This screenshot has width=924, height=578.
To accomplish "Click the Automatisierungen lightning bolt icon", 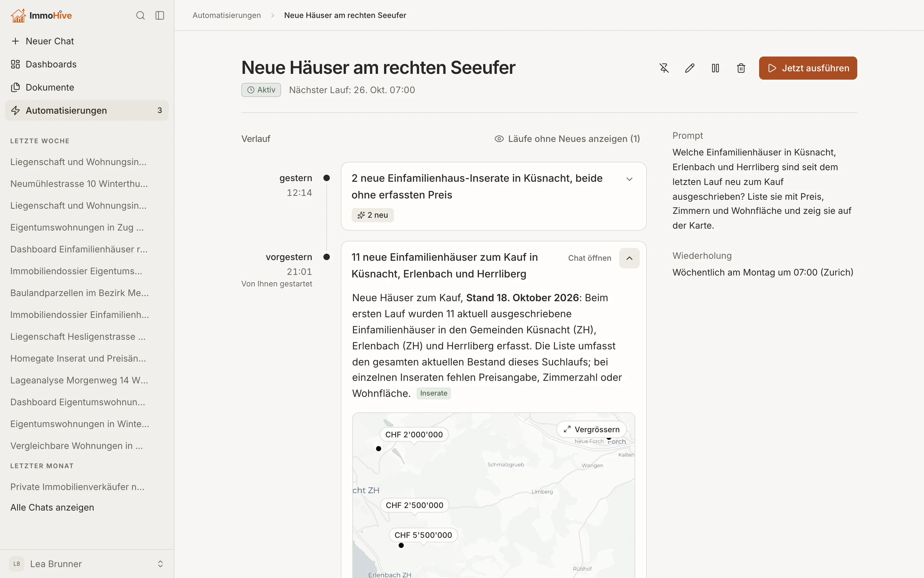I will (x=15, y=110).
